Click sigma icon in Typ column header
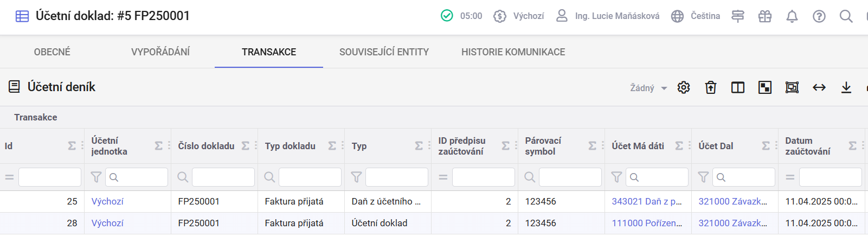Screen dimensions: 868x236 pos(419,146)
